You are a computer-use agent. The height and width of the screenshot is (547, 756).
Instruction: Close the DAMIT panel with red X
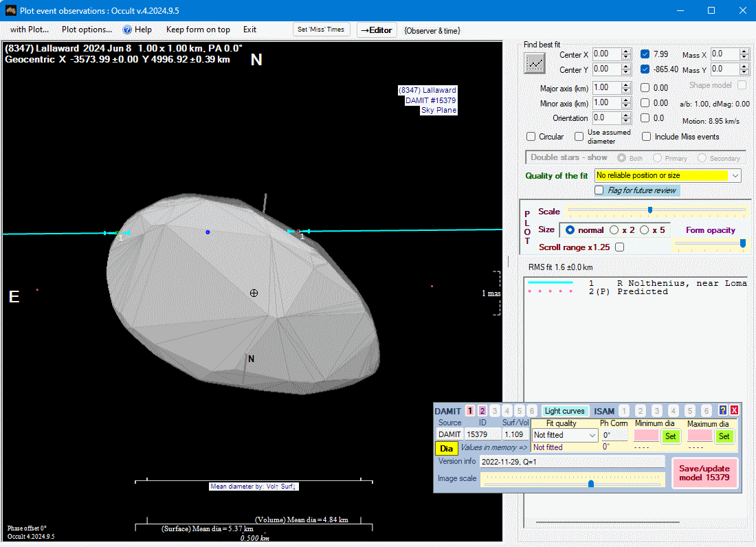click(734, 410)
